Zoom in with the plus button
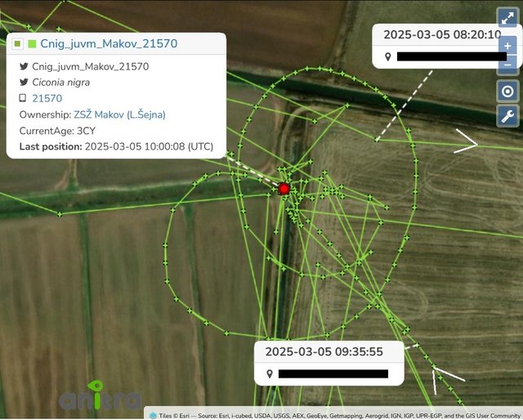 click(x=507, y=46)
